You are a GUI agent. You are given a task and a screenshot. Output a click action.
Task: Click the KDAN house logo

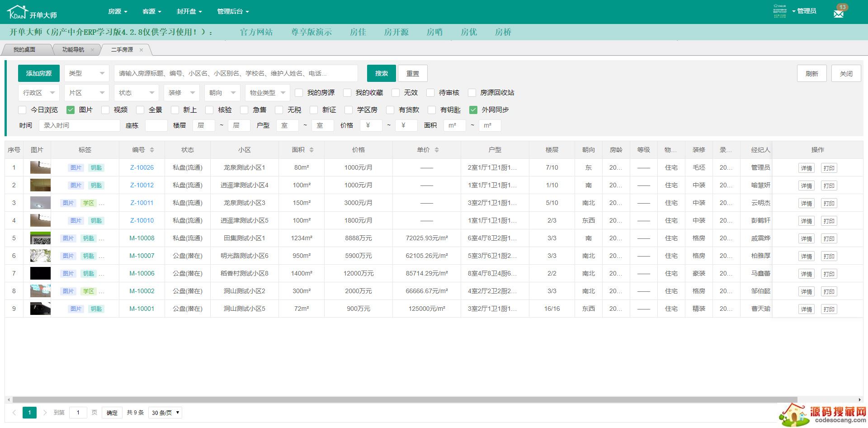coord(18,12)
